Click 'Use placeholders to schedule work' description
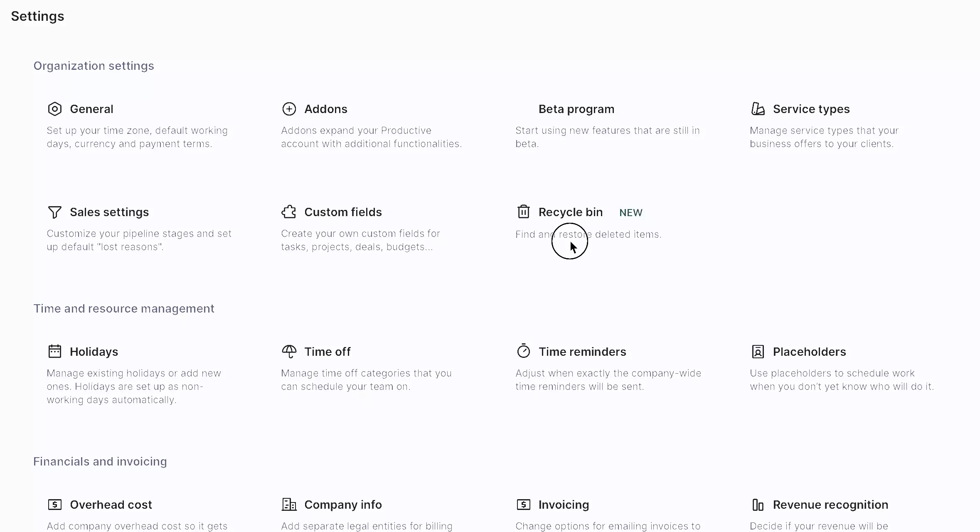The width and height of the screenshot is (980, 532). coord(842,380)
